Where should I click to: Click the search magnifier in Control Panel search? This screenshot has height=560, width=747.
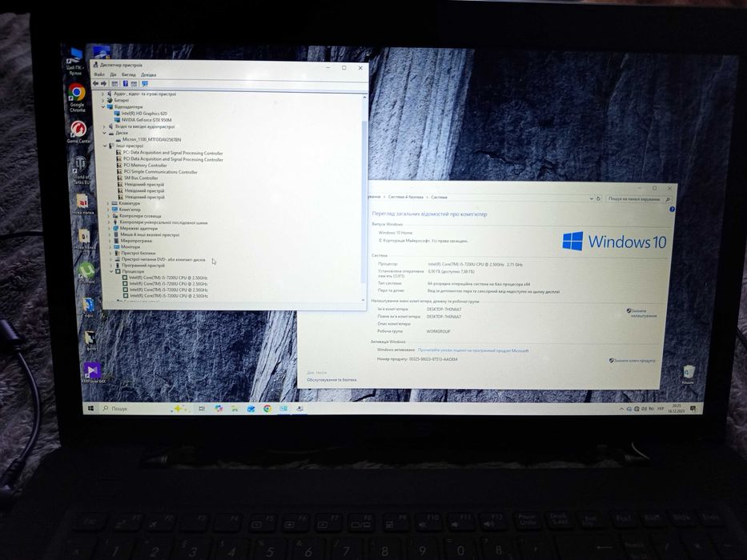click(668, 199)
